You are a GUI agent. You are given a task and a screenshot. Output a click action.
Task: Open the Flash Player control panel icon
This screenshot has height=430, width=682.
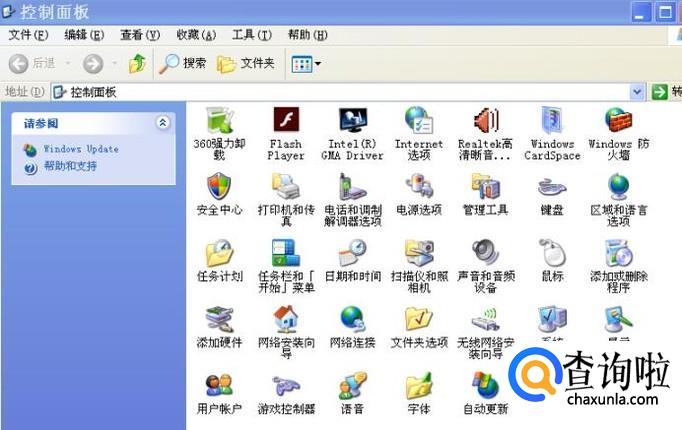(x=286, y=123)
